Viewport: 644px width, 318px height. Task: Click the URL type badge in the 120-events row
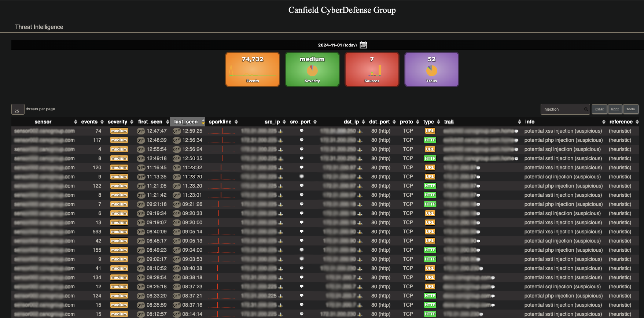tap(430, 167)
